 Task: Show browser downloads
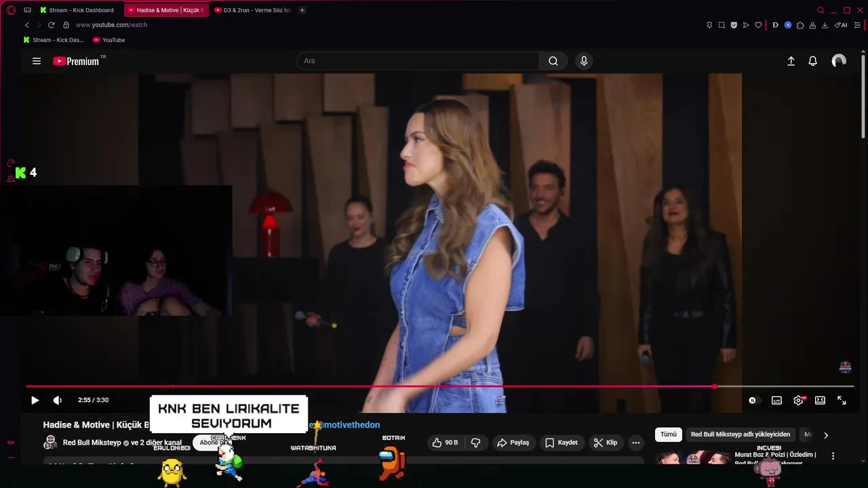coord(825,25)
